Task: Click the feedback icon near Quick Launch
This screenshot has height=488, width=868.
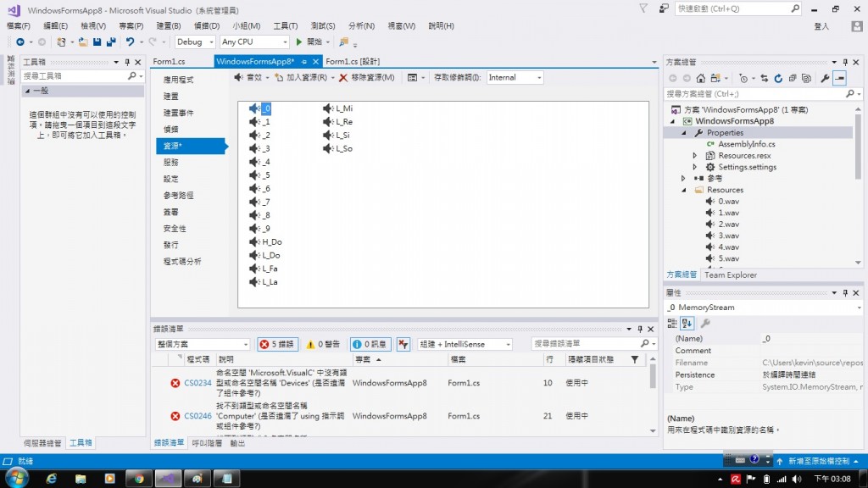Action: tap(663, 8)
